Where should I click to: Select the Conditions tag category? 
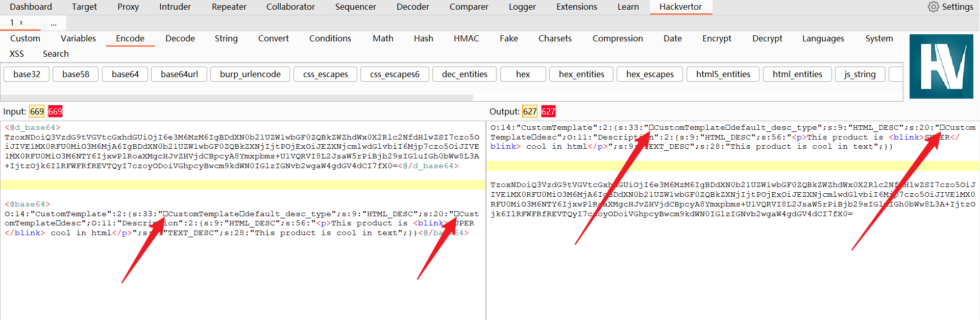[x=330, y=38]
